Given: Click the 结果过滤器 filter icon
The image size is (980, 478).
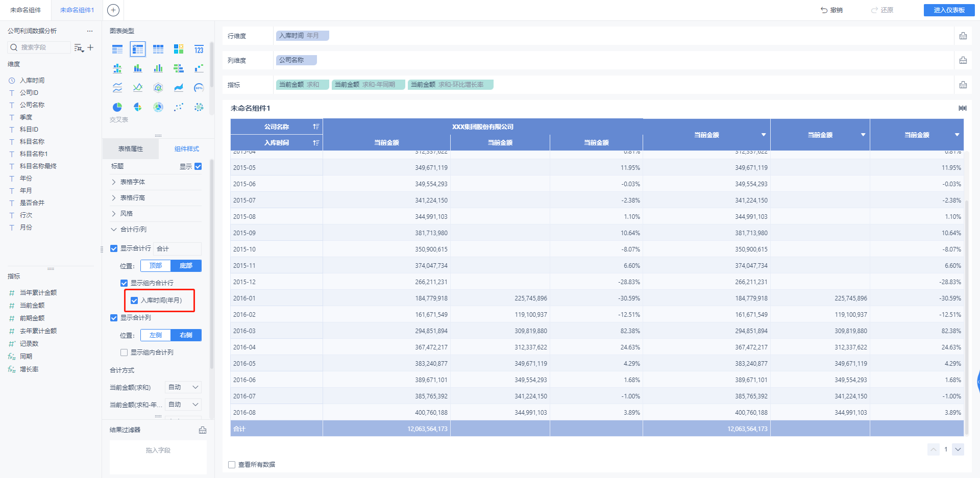Looking at the screenshot, I should 203,430.
